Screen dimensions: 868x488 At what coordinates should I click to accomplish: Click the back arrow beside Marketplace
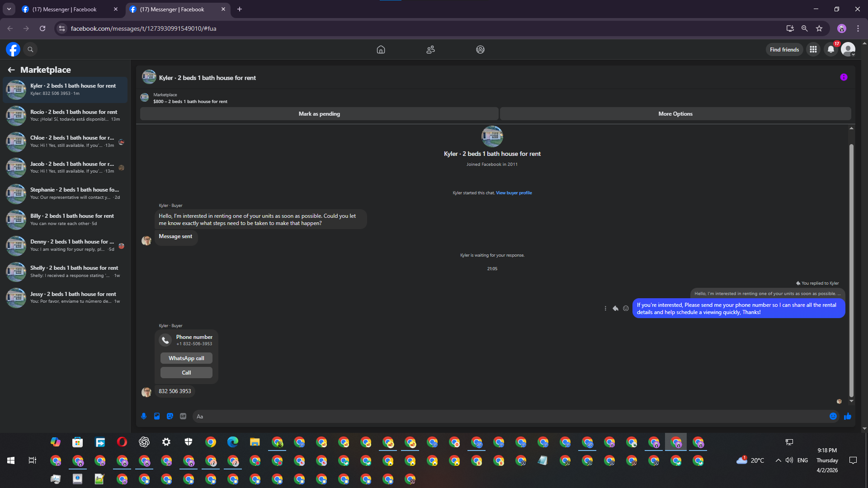coord(11,70)
